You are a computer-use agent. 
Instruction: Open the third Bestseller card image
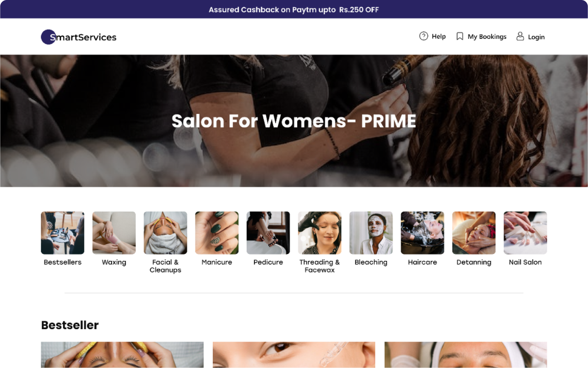coord(466,355)
